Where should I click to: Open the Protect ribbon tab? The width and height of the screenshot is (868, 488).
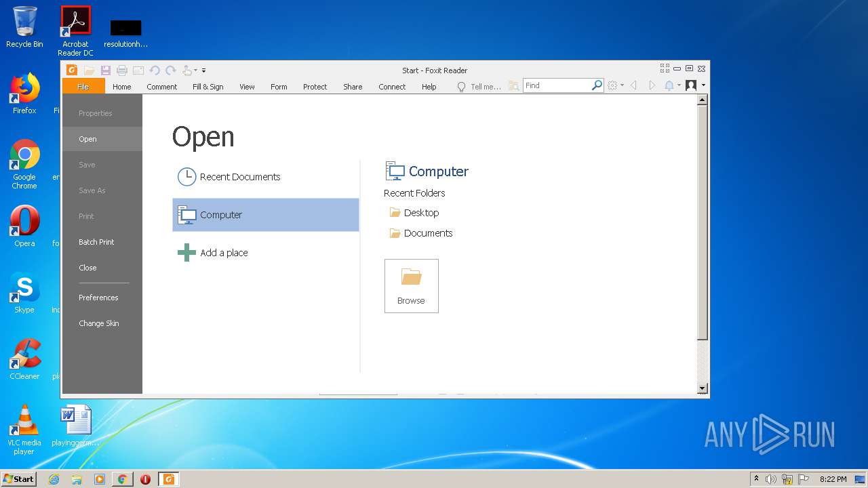tap(315, 87)
